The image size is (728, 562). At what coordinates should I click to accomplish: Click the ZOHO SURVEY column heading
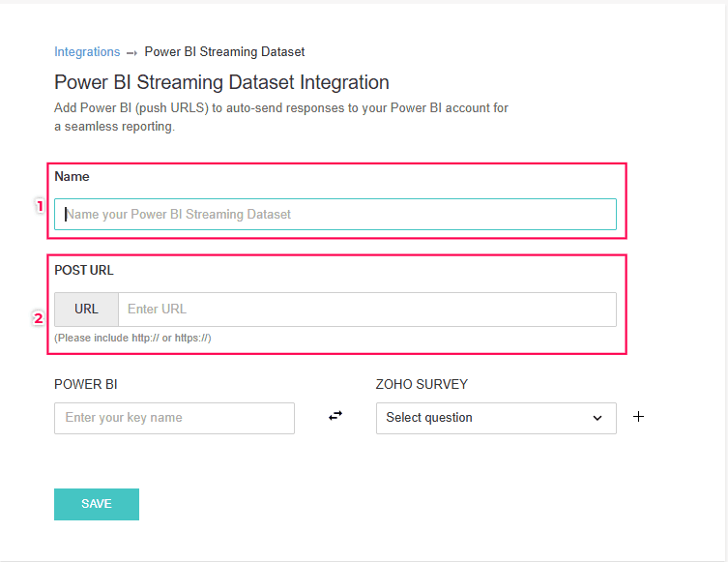[422, 384]
